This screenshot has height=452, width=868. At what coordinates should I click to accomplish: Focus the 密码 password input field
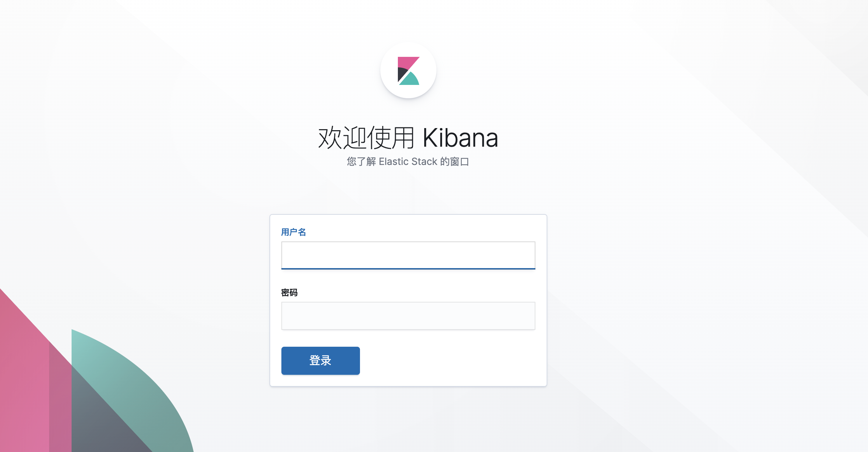click(x=408, y=316)
